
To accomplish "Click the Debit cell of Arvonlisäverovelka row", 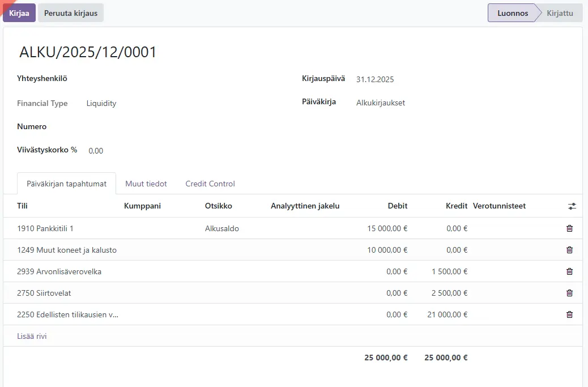I will [x=397, y=271].
